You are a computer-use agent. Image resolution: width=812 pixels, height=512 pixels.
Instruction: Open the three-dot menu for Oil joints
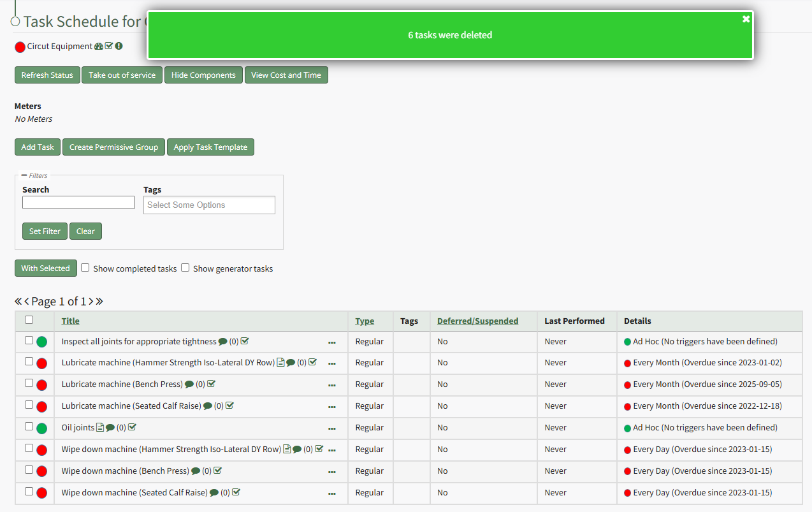[331, 428]
